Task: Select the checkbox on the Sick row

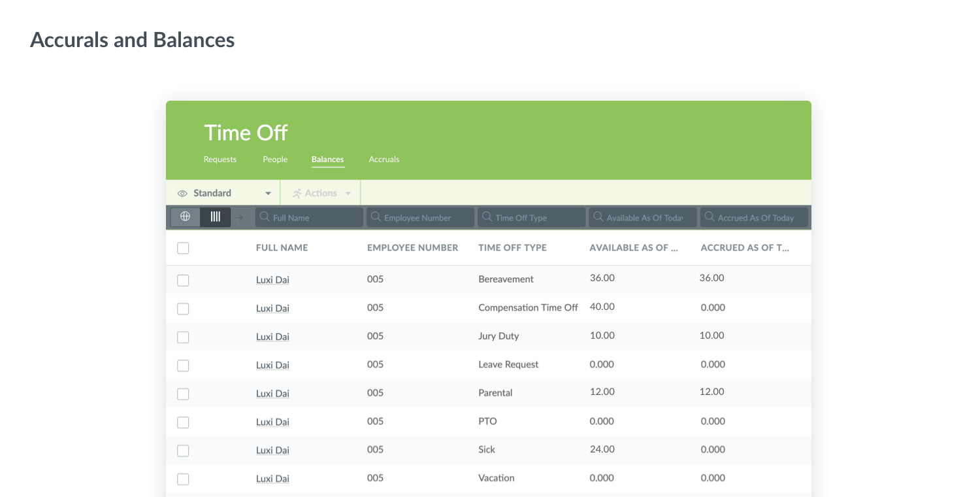Action: pyautogui.click(x=183, y=451)
